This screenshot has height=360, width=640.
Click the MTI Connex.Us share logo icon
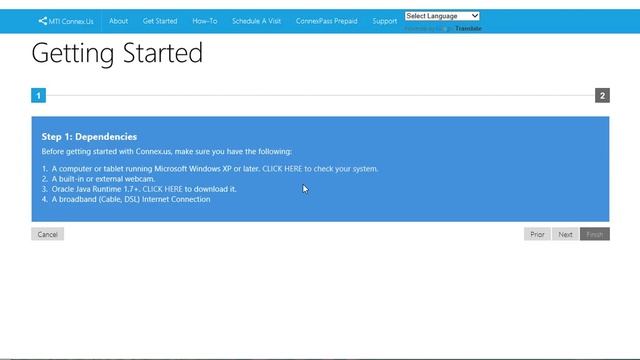(42, 21)
